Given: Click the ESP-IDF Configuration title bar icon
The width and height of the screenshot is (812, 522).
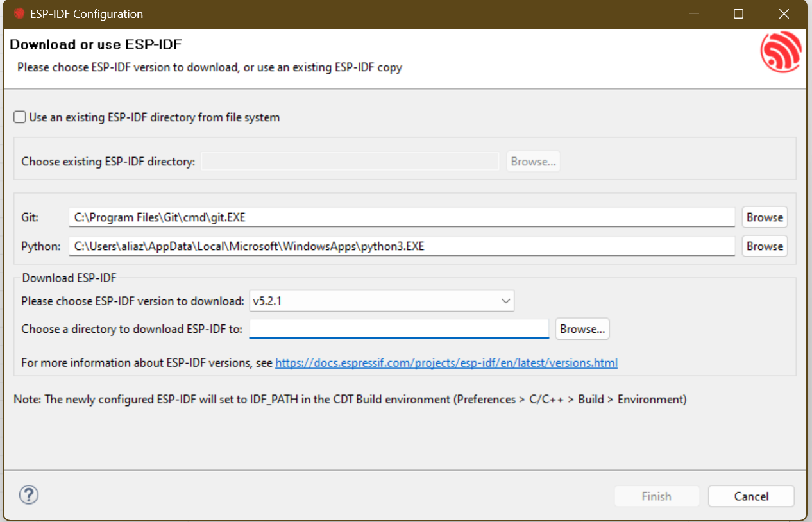Looking at the screenshot, I should click(19, 13).
